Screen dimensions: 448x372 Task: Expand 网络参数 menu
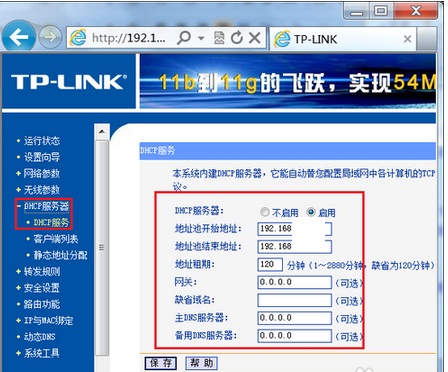coord(42,173)
